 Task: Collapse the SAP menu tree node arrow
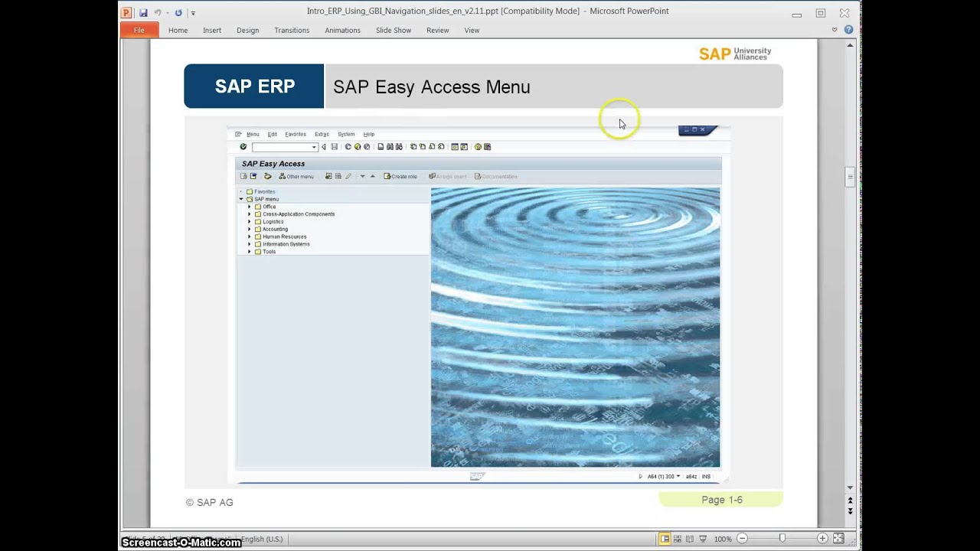[x=241, y=199]
